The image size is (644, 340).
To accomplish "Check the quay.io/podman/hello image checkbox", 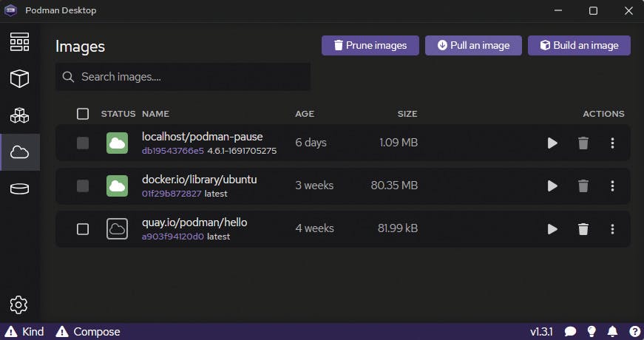I will (x=83, y=229).
